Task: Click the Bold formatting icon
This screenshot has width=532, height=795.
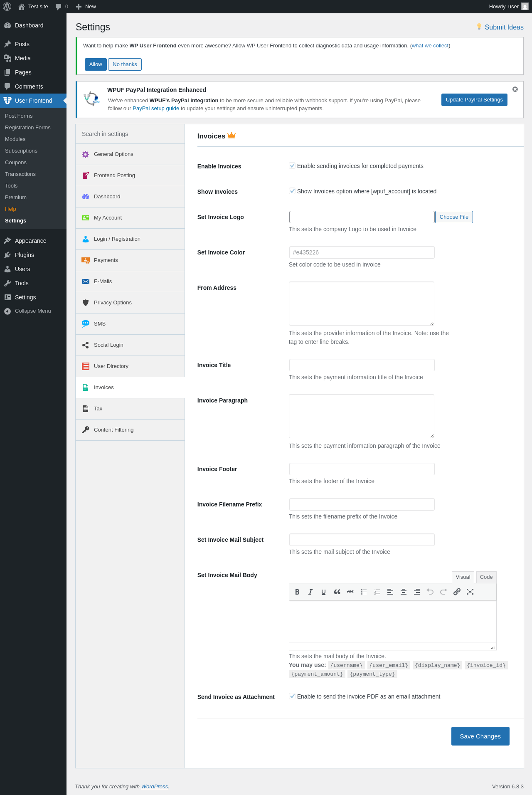Action: click(x=297, y=592)
